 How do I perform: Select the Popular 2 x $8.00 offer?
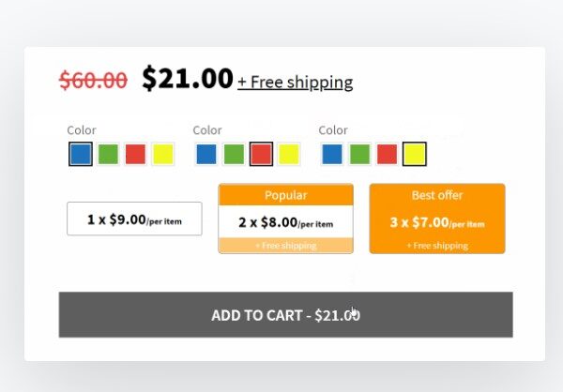point(286,219)
